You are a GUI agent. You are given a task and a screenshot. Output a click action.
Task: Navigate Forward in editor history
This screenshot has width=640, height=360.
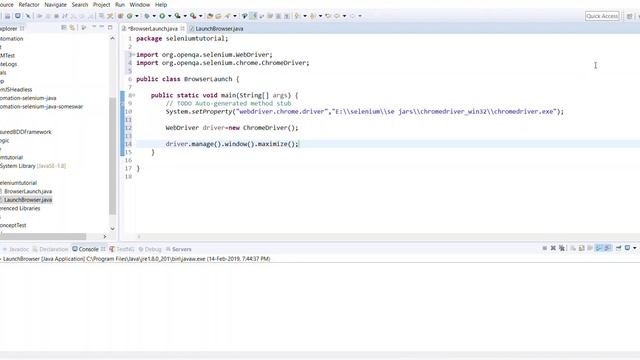pyautogui.click(x=352, y=16)
